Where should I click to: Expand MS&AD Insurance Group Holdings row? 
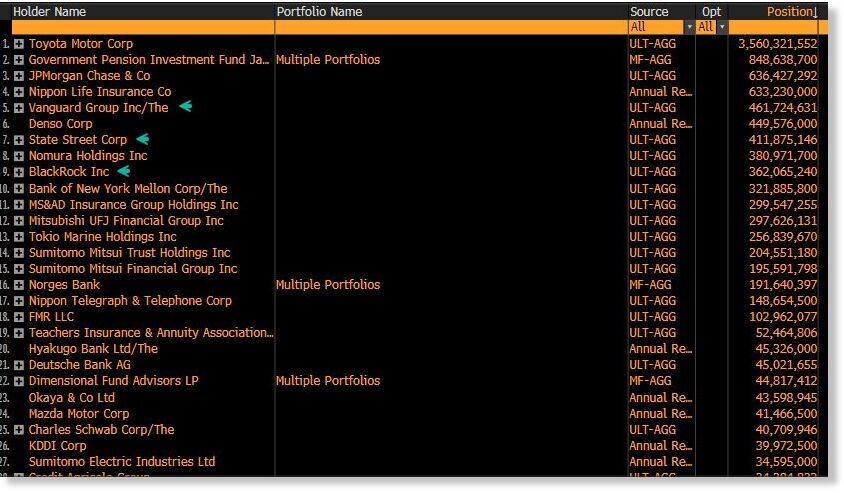click(19, 205)
